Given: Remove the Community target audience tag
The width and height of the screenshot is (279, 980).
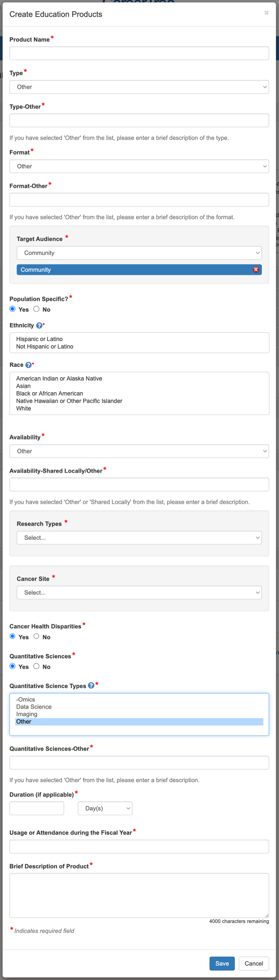Looking at the screenshot, I should point(256,270).
